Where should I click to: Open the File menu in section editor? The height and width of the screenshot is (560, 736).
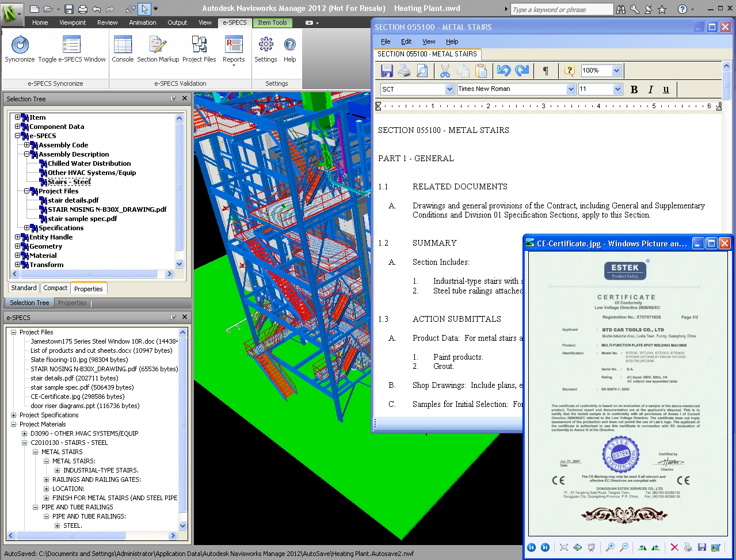386,41
